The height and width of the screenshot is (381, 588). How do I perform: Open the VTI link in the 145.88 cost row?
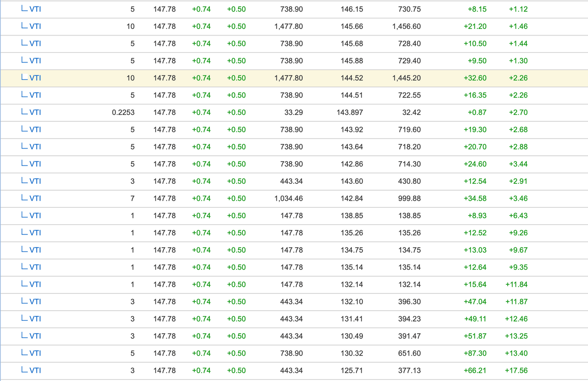(35, 61)
